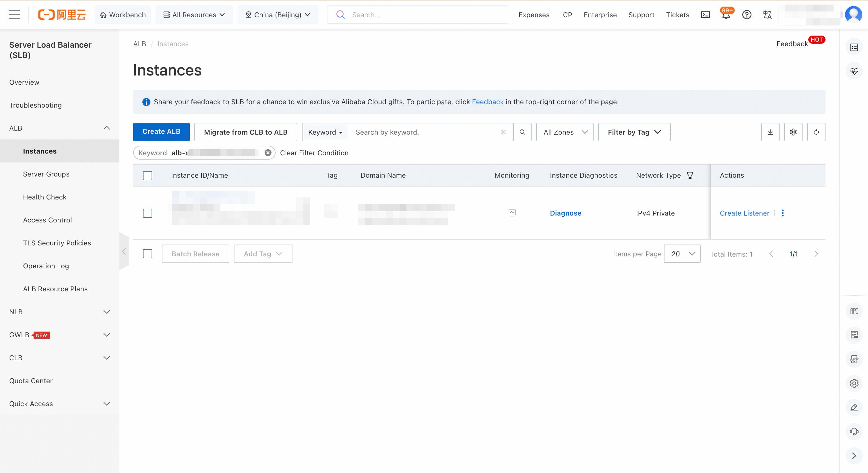Open the edit pencil icon in right sidebar
Image resolution: width=868 pixels, height=473 pixels.
854,407
